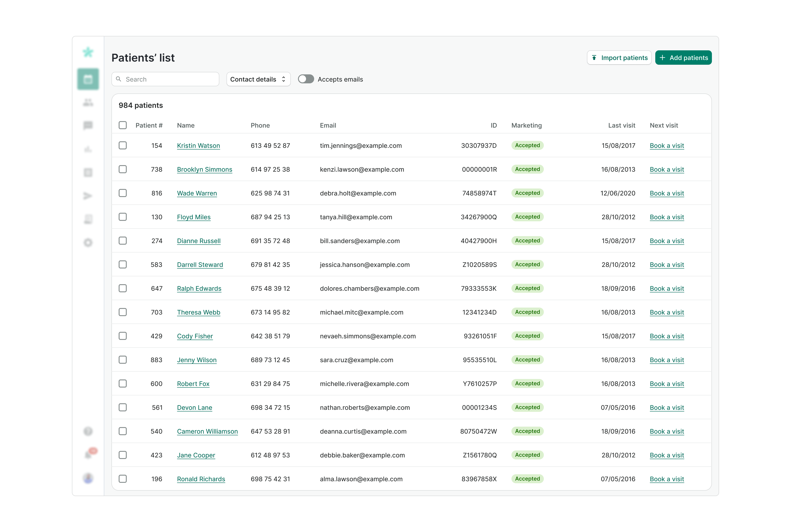This screenshot has width=791, height=532.
Task: Toggle the Accepts emails switch
Action: [306, 79]
